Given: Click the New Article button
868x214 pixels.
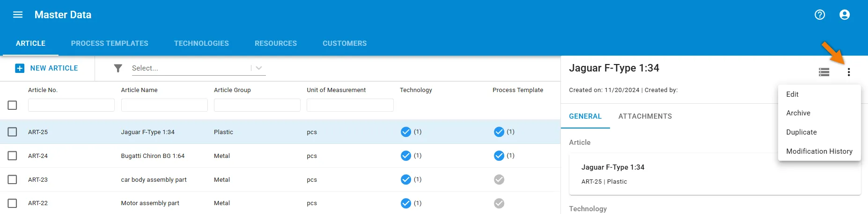Looking at the screenshot, I should [47, 68].
